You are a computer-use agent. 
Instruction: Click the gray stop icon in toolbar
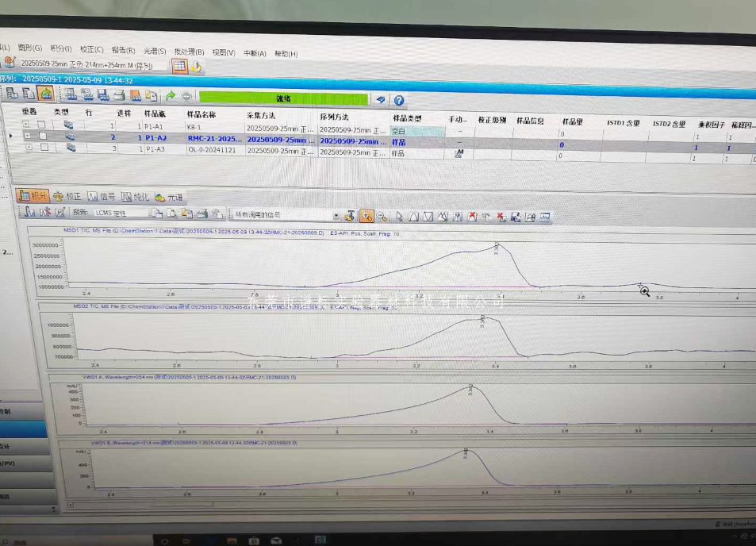pyautogui.click(x=186, y=97)
